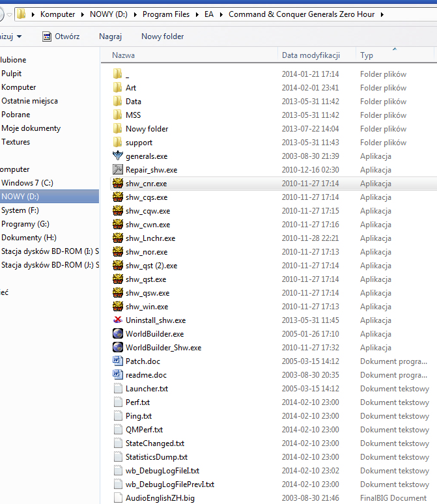Sort files by Nazwa column header
This screenshot has height=504, width=437.
[x=124, y=55]
